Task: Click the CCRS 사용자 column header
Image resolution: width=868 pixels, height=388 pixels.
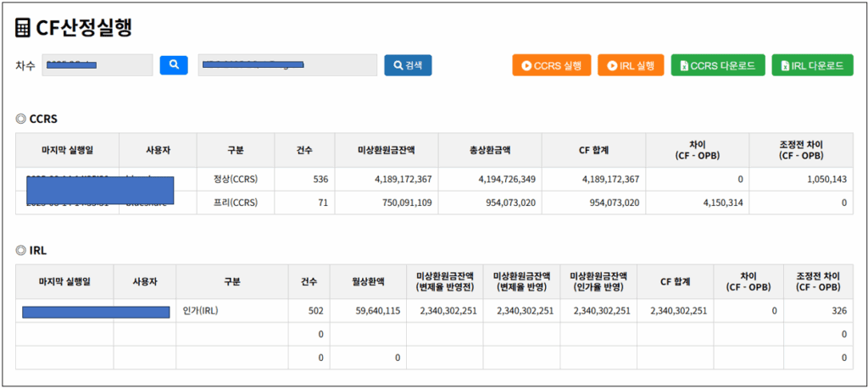Action: [x=158, y=150]
